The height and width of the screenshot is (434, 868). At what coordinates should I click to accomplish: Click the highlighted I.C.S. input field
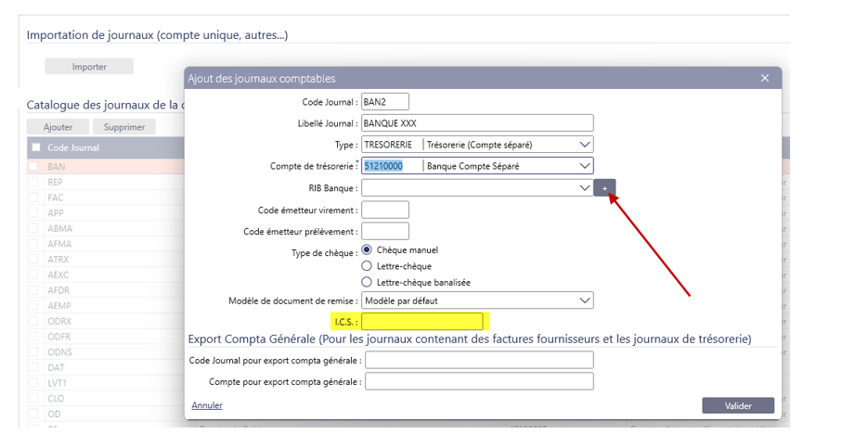coord(422,322)
